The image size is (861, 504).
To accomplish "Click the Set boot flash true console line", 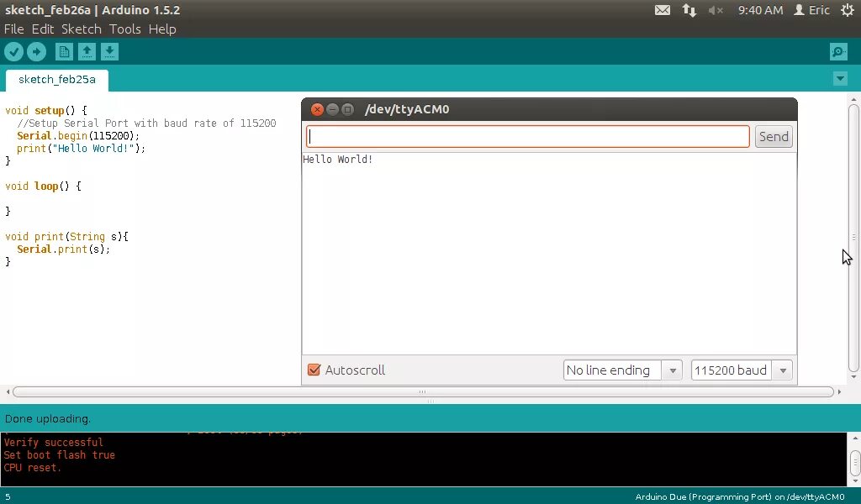I will [60, 454].
